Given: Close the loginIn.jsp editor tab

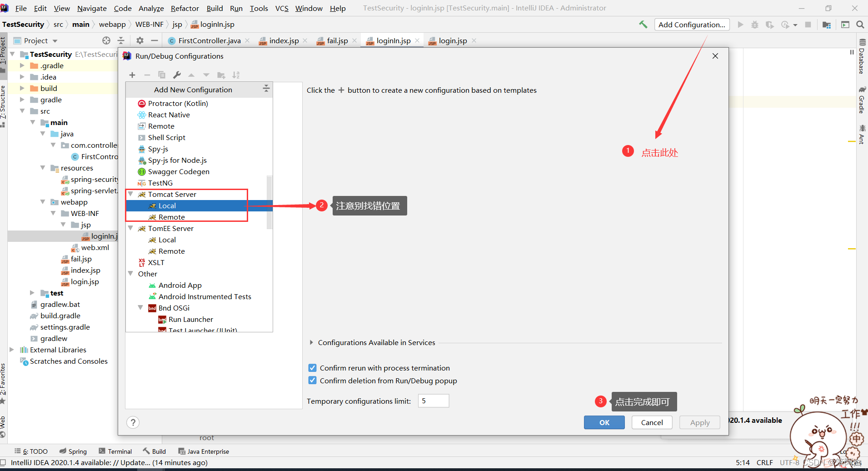Looking at the screenshot, I should tap(417, 40).
